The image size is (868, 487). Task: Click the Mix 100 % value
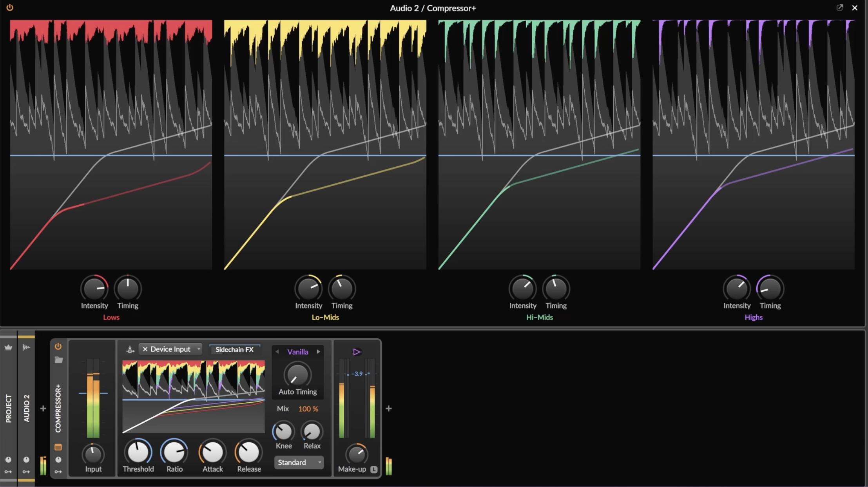click(x=308, y=409)
